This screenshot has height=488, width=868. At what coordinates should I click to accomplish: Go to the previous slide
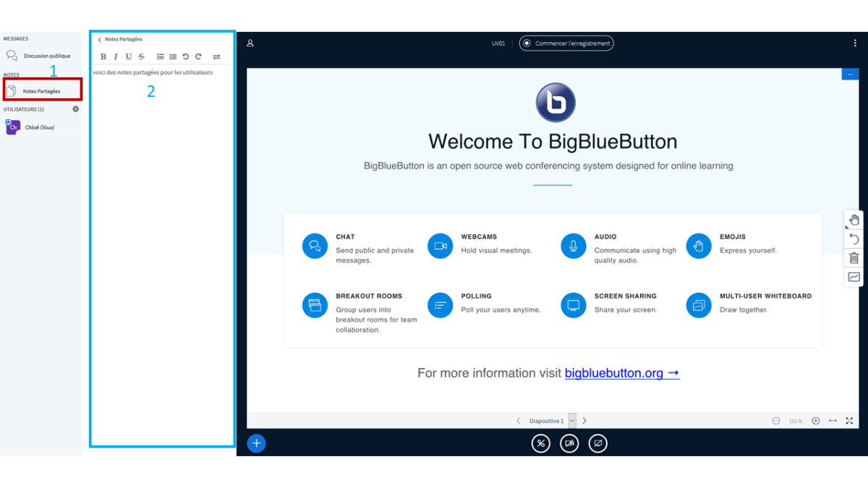coord(518,421)
